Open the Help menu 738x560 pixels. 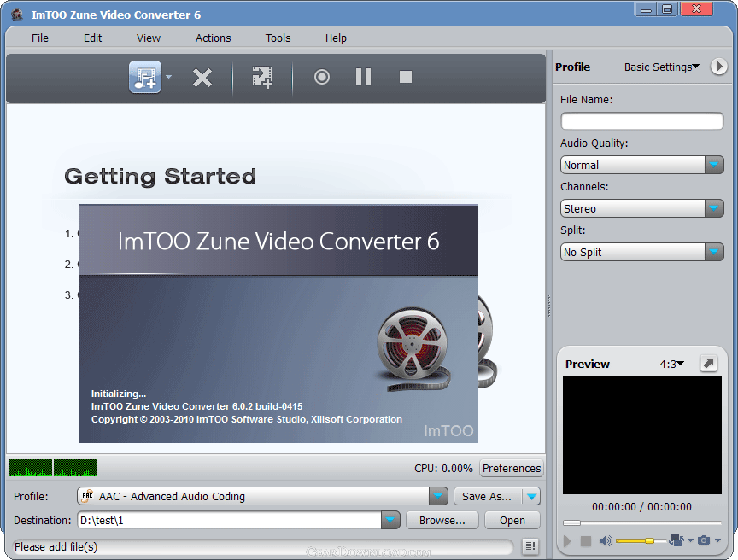(x=336, y=38)
